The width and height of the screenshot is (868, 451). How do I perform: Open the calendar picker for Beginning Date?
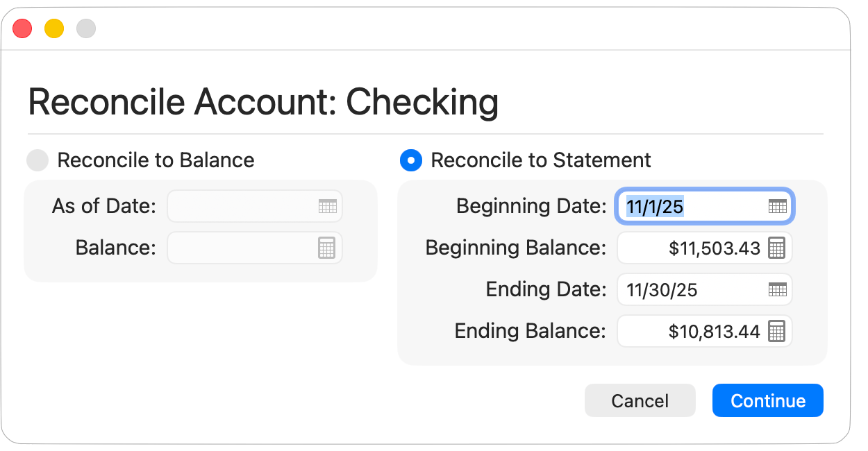779,206
